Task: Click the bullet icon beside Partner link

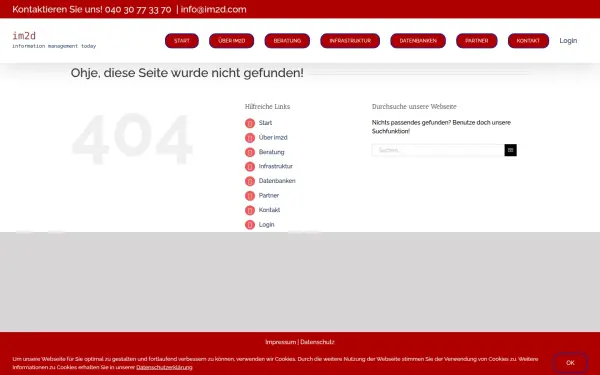Action: 250,196
